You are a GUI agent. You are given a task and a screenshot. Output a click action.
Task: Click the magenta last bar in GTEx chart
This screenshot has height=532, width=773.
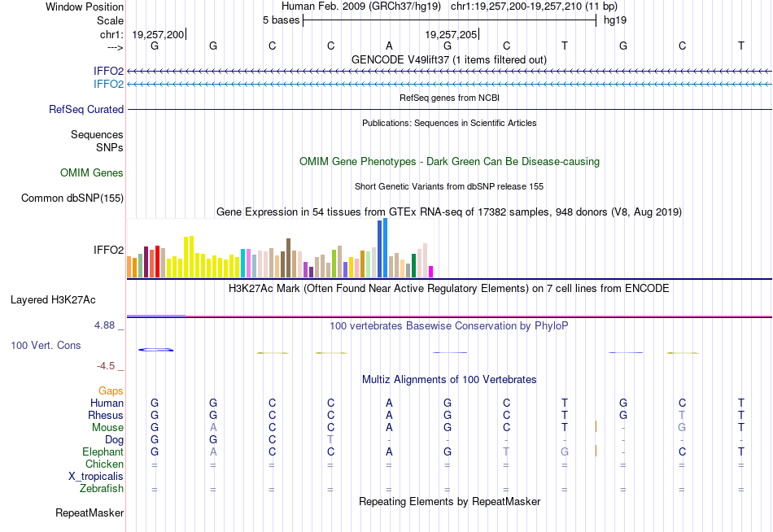[431, 272]
